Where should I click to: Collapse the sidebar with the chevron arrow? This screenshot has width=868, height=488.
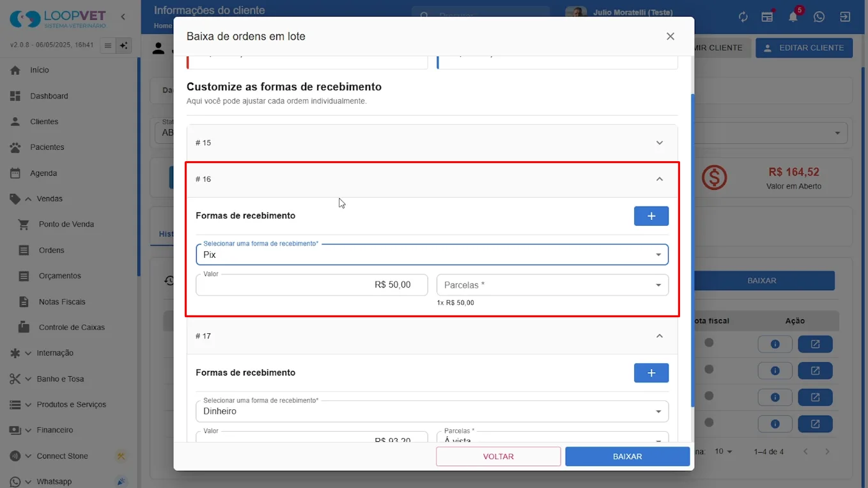tap(123, 17)
